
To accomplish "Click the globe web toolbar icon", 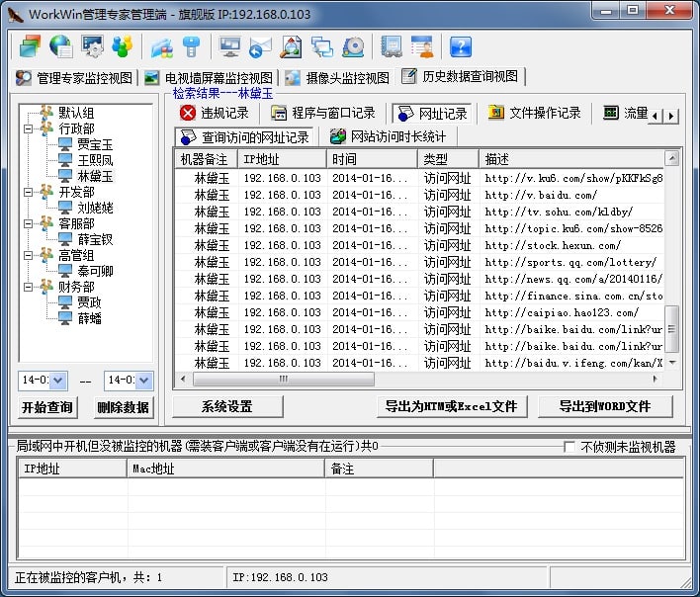I will [61, 46].
